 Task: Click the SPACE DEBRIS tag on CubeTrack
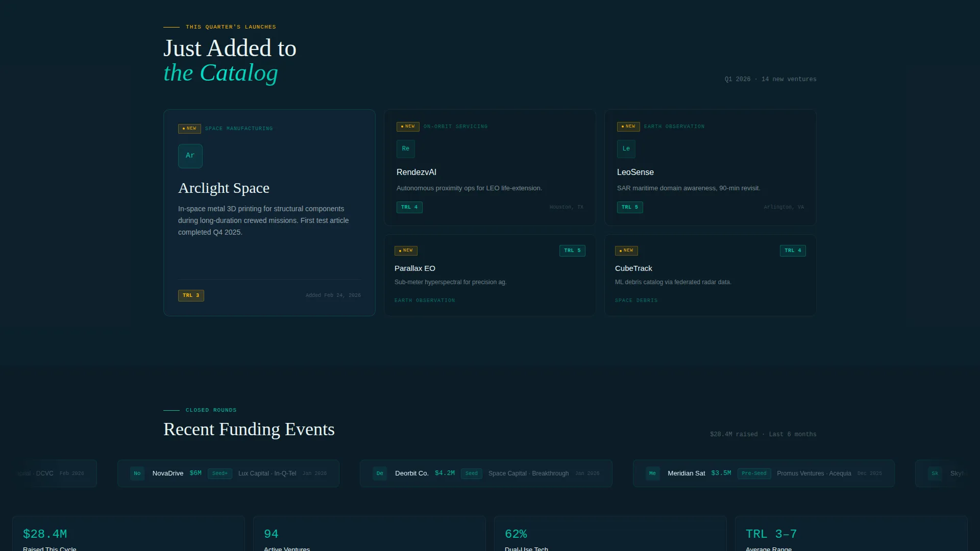636,300
